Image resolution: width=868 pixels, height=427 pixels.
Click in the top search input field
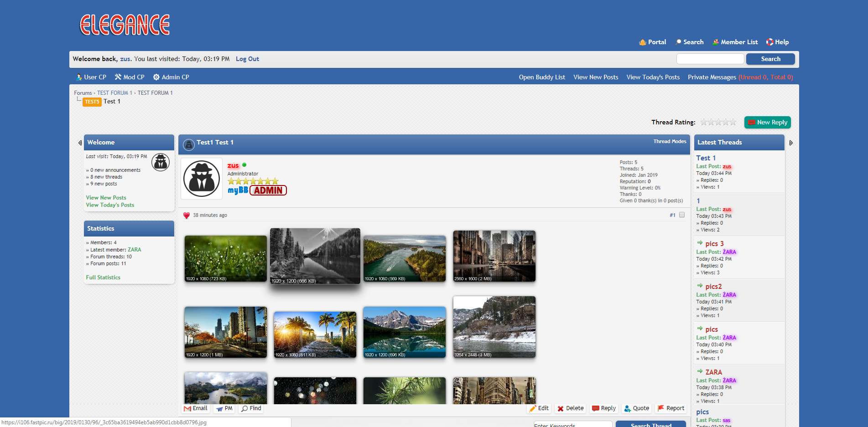(x=710, y=59)
